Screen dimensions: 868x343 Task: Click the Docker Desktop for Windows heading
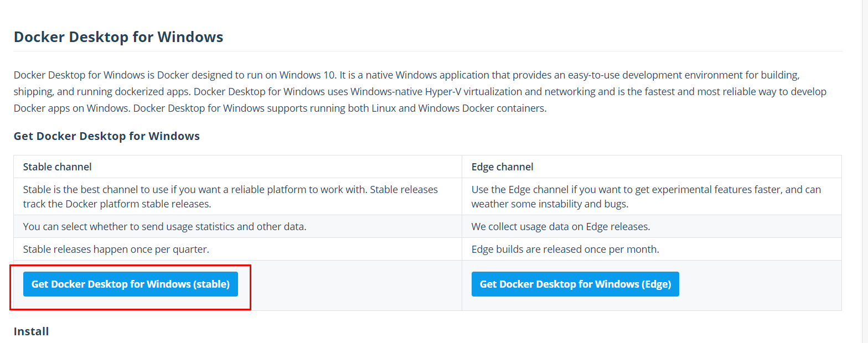click(118, 37)
